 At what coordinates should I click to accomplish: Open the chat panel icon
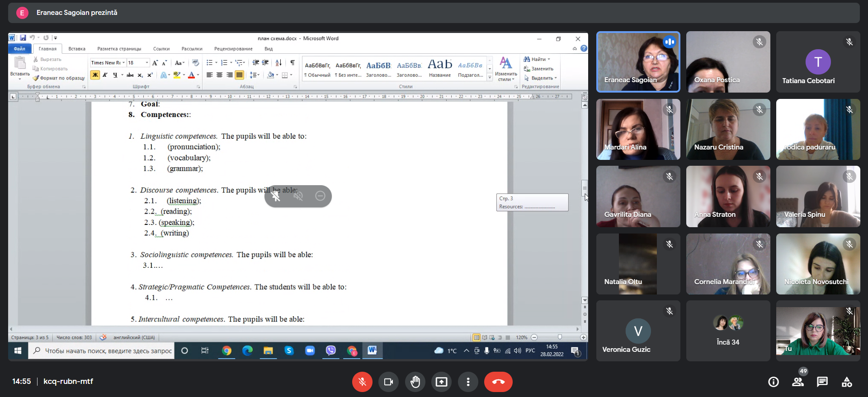(x=822, y=382)
